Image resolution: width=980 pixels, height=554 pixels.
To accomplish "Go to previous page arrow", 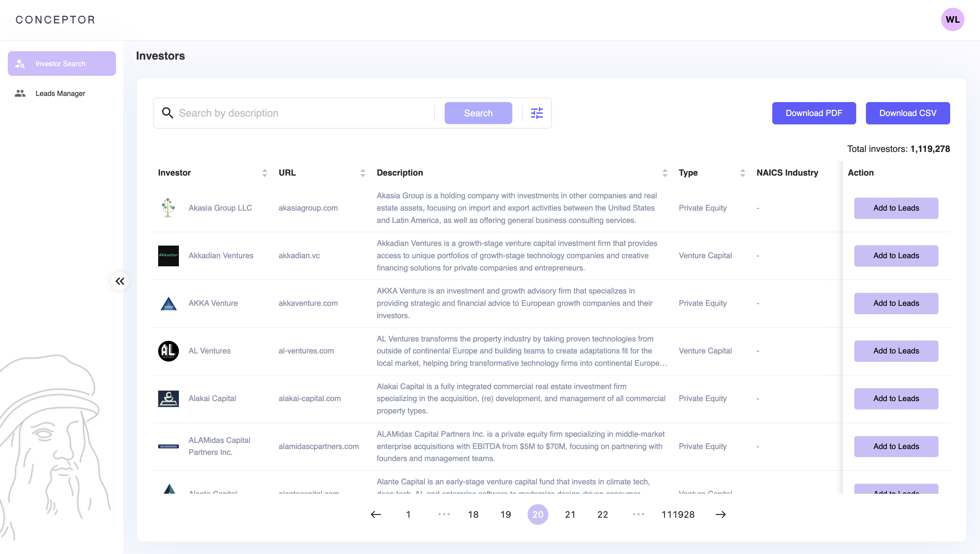I will [x=376, y=514].
